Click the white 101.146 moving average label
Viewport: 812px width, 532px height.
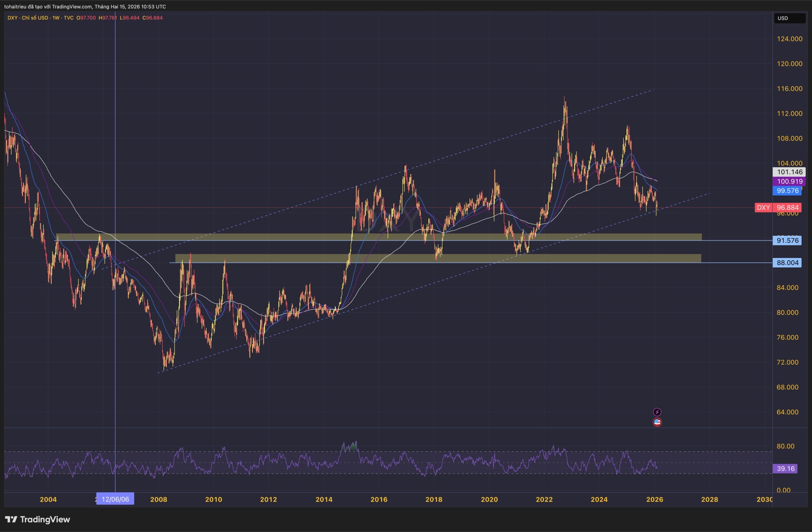coord(789,172)
